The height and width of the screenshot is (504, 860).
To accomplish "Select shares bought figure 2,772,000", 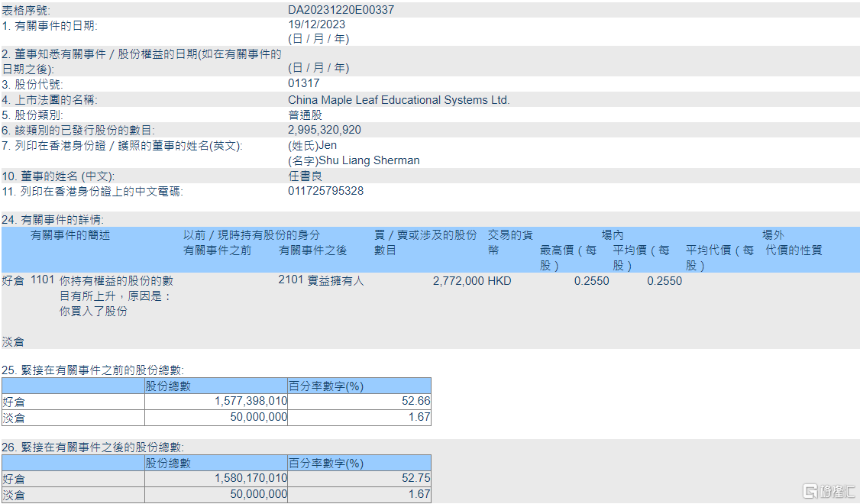I will coord(458,281).
